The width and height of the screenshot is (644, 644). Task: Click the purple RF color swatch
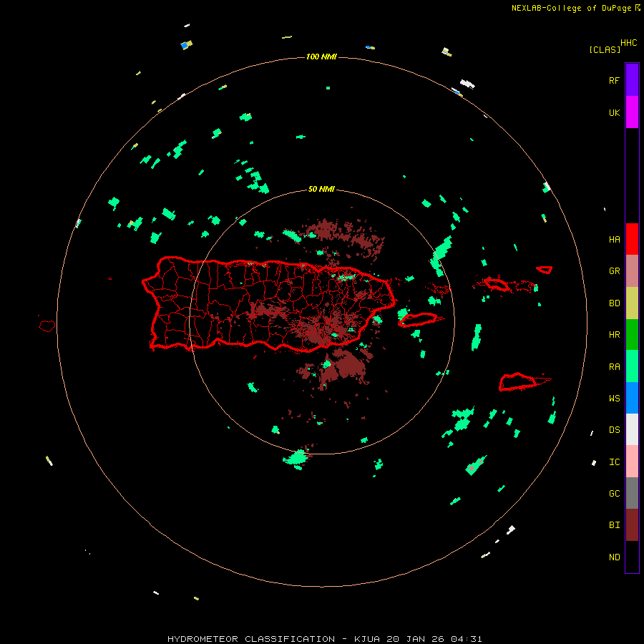(x=632, y=80)
